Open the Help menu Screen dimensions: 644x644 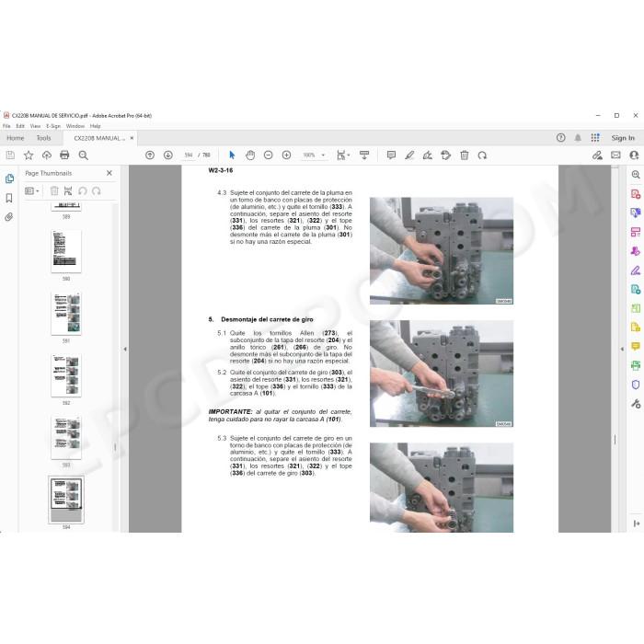point(96,126)
